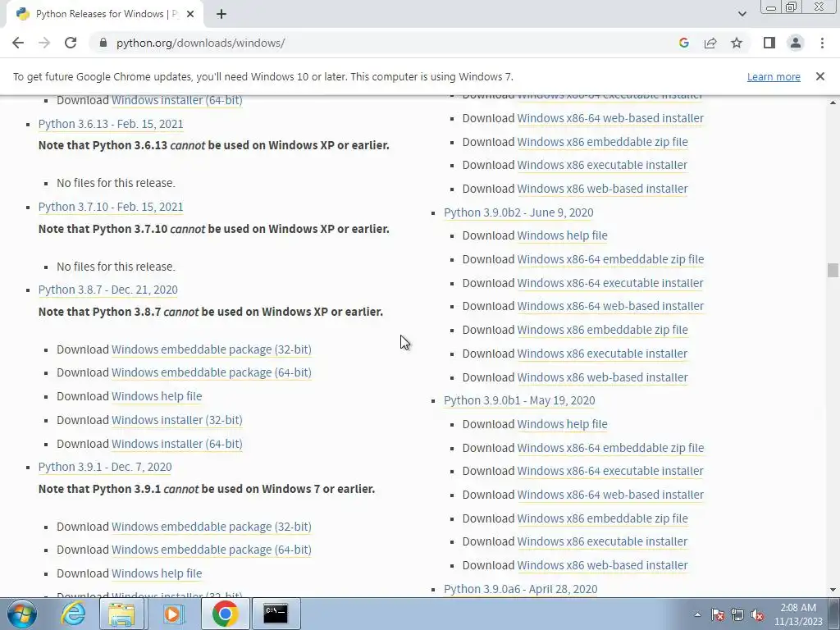
Task: View site security lock information
Action: pyautogui.click(x=103, y=43)
